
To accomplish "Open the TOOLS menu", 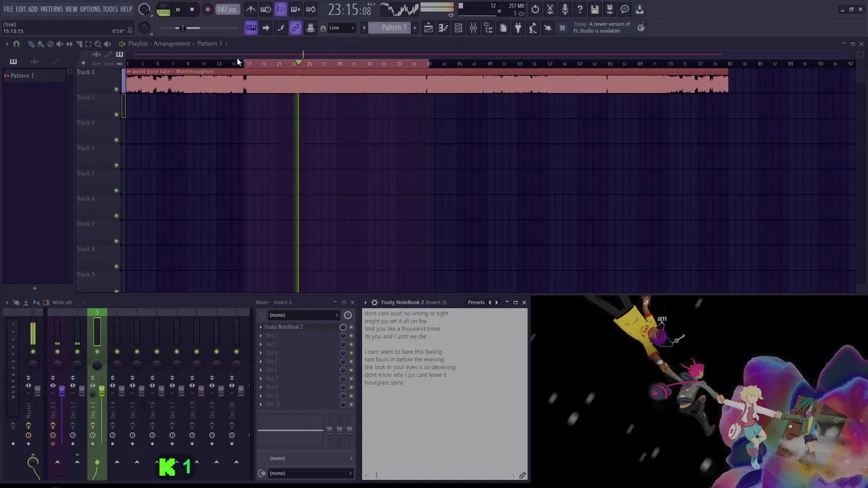I will (x=111, y=9).
